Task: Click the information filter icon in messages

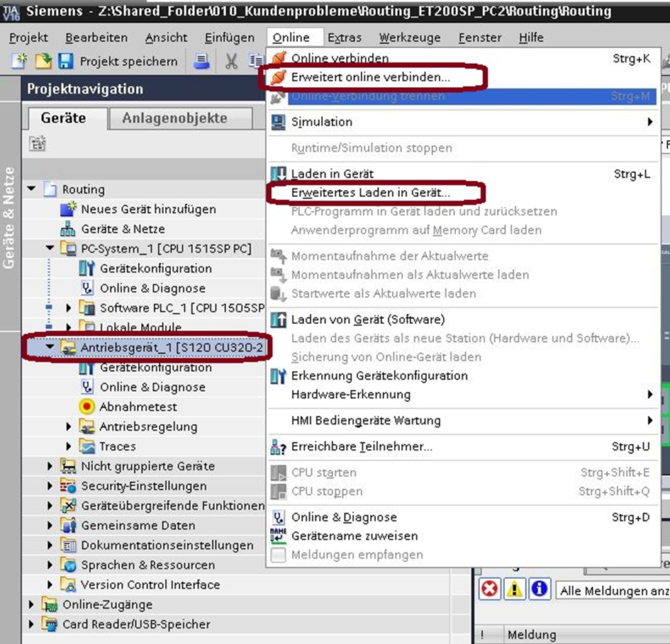Action: [540, 589]
